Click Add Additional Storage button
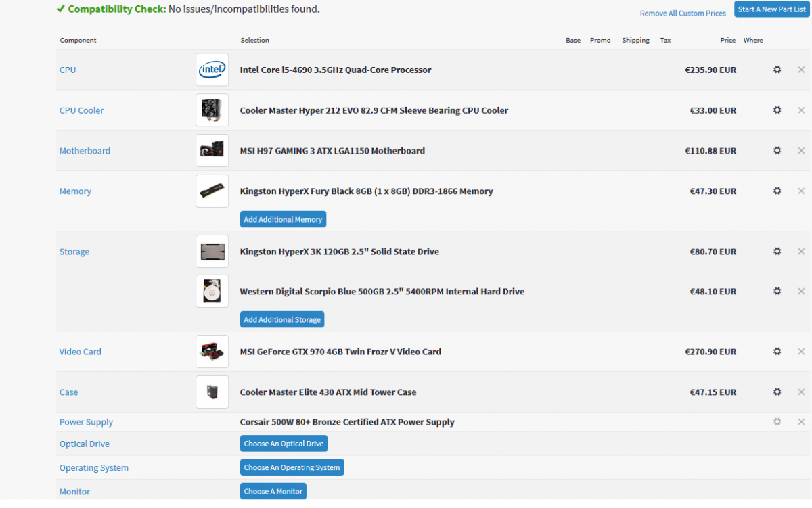 [x=282, y=319]
